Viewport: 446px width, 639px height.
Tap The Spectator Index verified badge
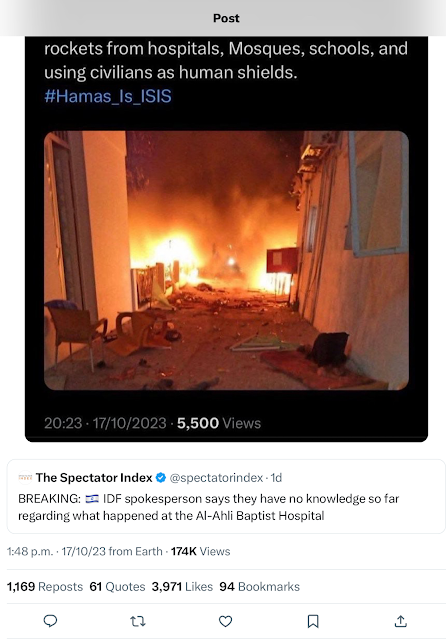[161, 477]
